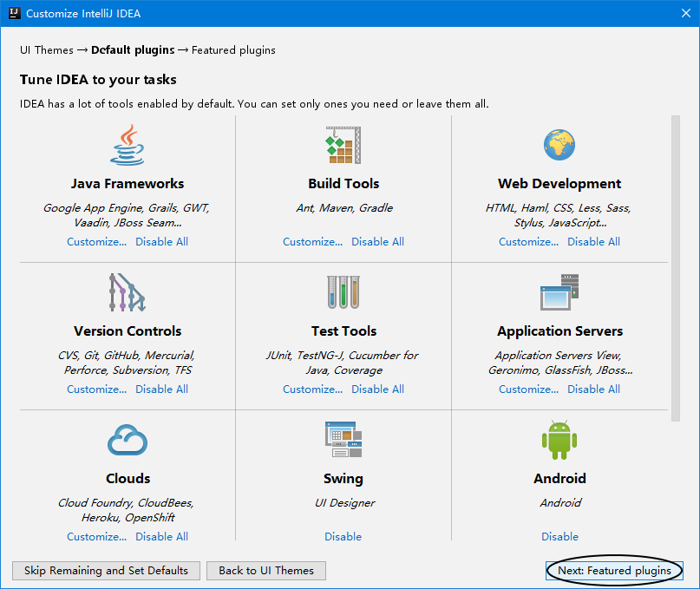Disable the Swing UI Designer plugin

pyautogui.click(x=343, y=537)
